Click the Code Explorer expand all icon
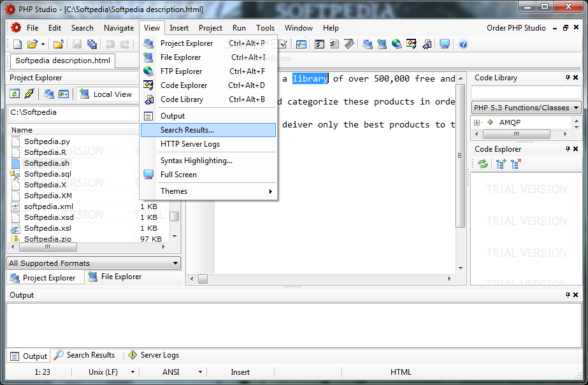Screen dimensions: 588x385 coord(500,164)
